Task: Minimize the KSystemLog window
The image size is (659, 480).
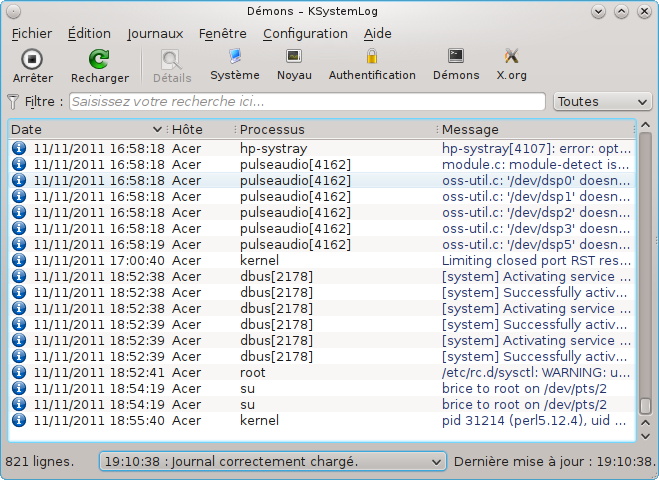Action: click(598, 12)
